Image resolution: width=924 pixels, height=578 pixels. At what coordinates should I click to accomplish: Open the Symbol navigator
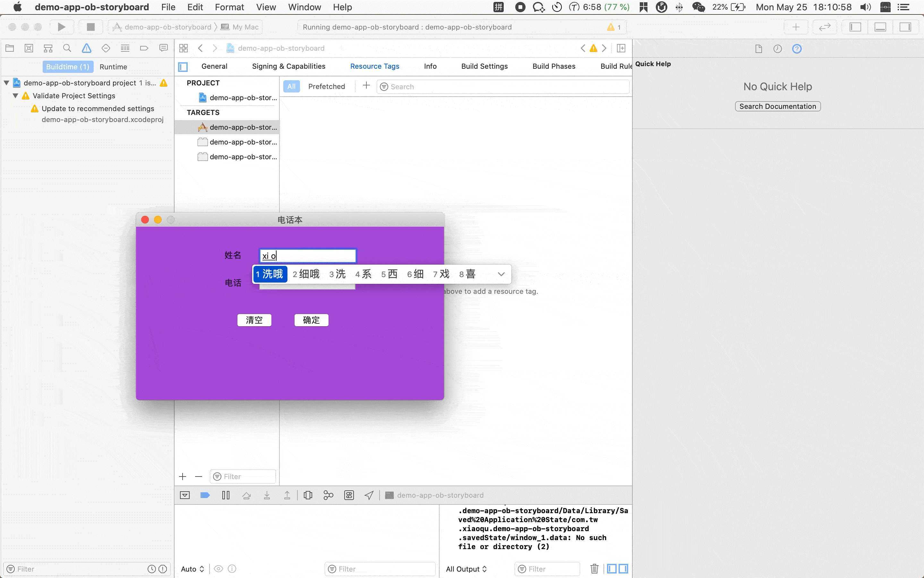48,48
